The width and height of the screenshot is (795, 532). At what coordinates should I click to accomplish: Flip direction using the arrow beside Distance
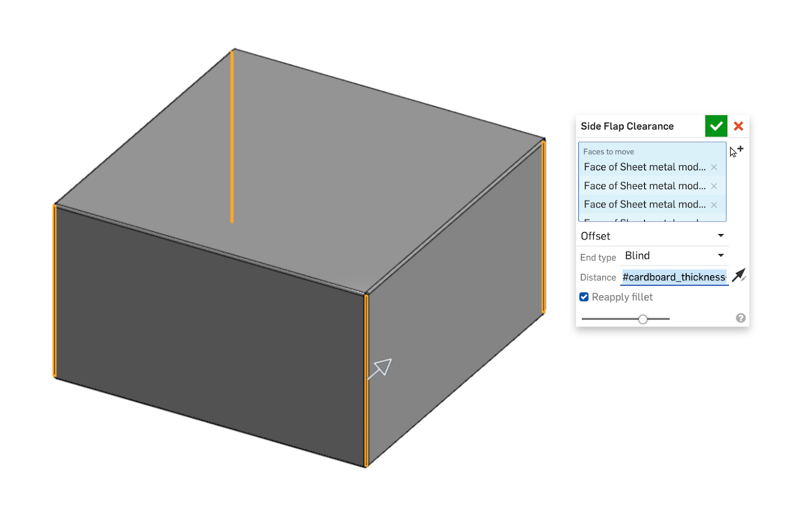(739, 275)
